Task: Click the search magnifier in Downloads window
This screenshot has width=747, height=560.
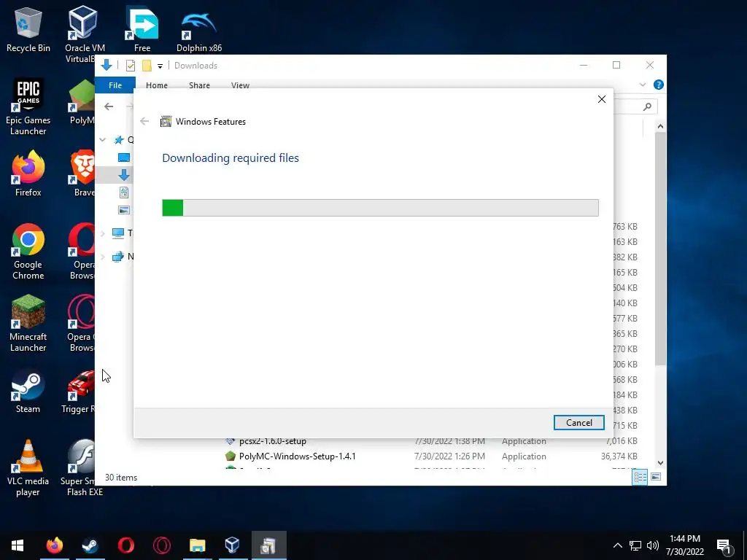Action: [647, 106]
